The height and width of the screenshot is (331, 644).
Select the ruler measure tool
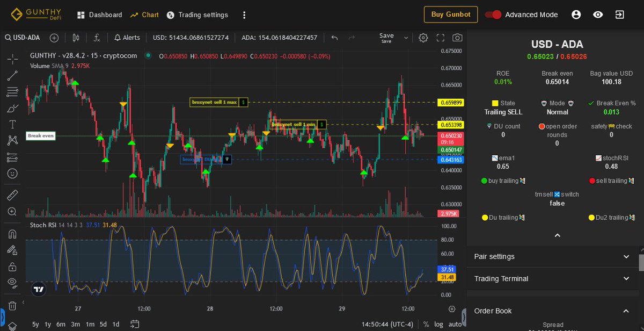[x=12, y=195]
